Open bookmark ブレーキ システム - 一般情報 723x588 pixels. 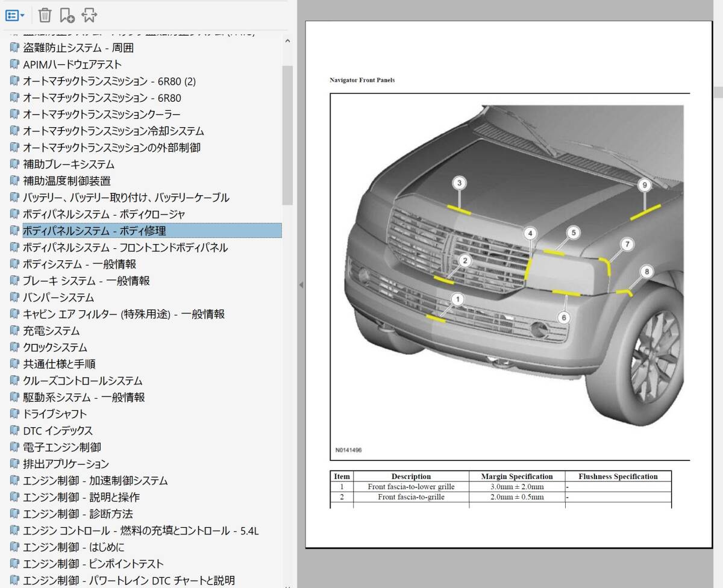click(x=86, y=281)
